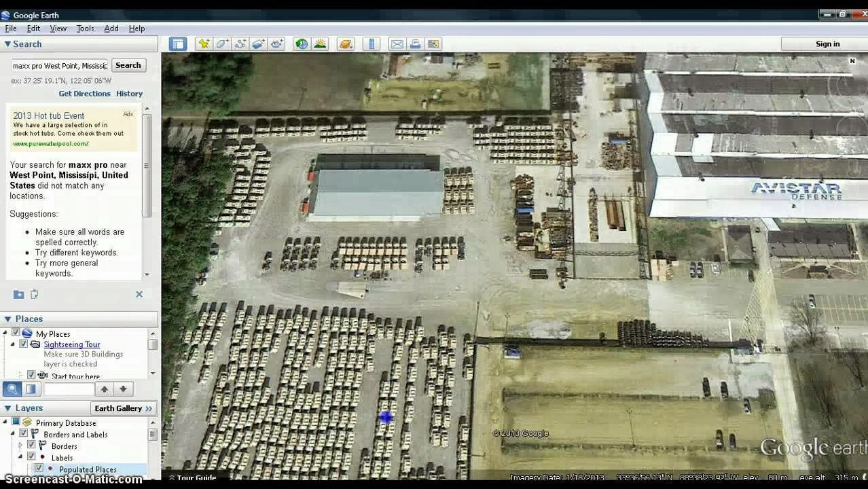Uncheck the Borders layer checkbox
Image resolution: width=868 pixels, height=489 pixels.
[31, 446]
